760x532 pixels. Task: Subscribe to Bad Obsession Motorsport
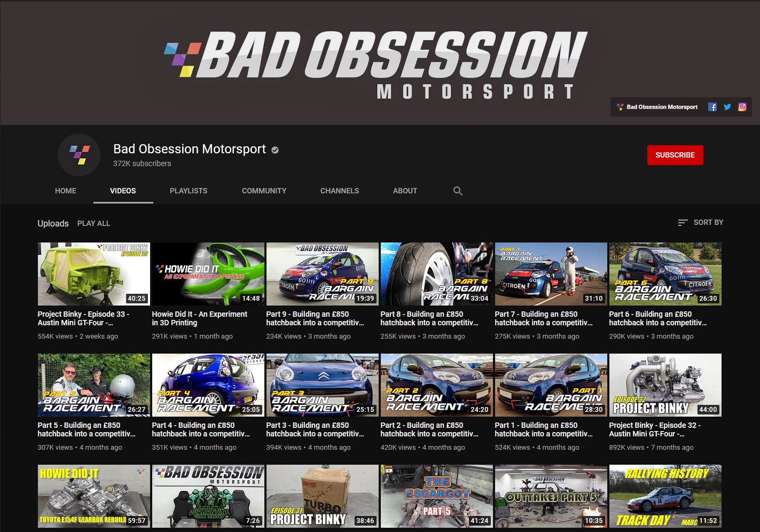point(675,155)
